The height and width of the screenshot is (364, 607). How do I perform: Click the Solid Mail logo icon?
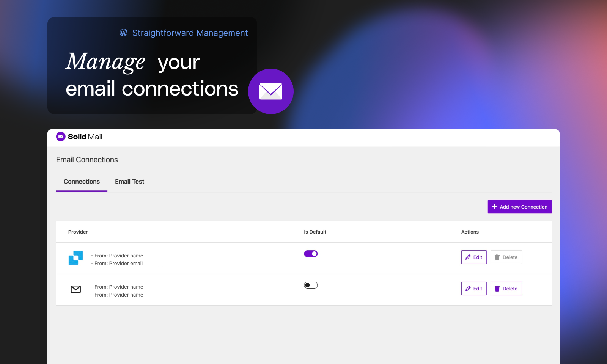coord(61,136)
